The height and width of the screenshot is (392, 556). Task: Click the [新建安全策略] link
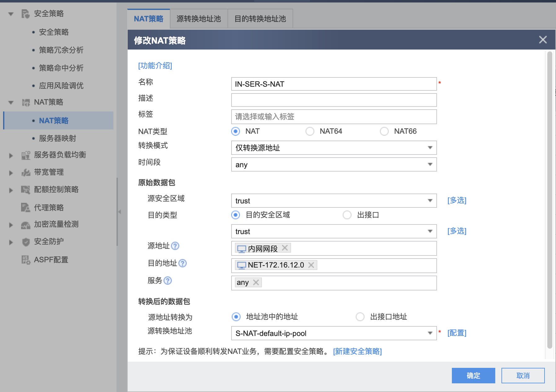[x=357, y=351]
